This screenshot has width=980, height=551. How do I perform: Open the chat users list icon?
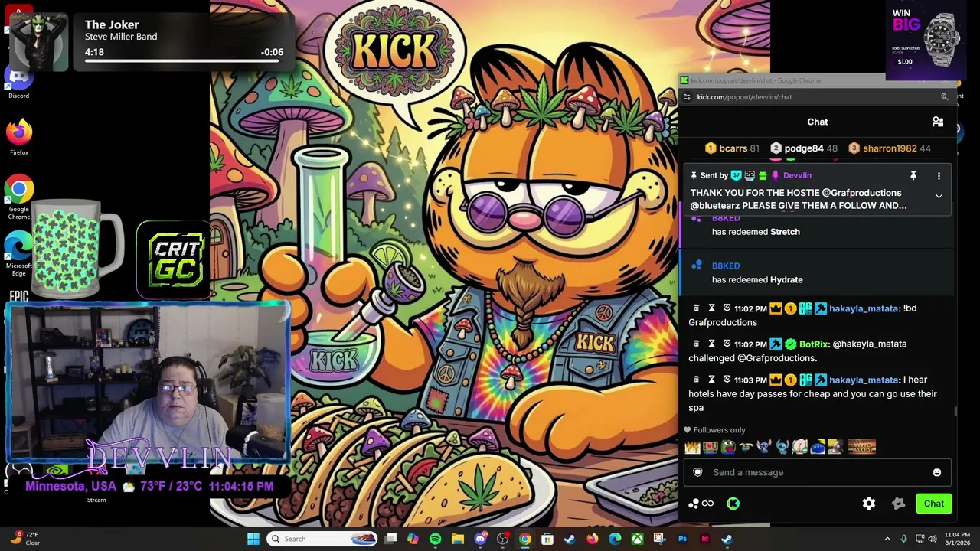pyautogui.click(x=938, y=122)
